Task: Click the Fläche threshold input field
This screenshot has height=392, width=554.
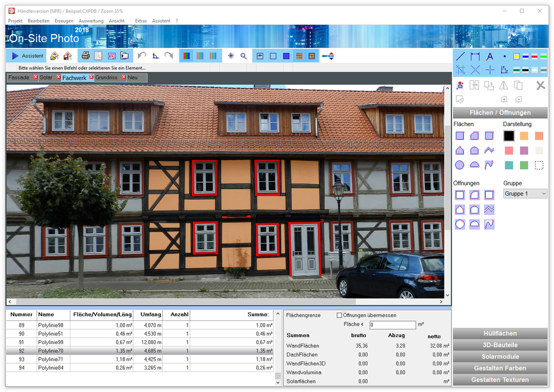Action: coord(392,325)
